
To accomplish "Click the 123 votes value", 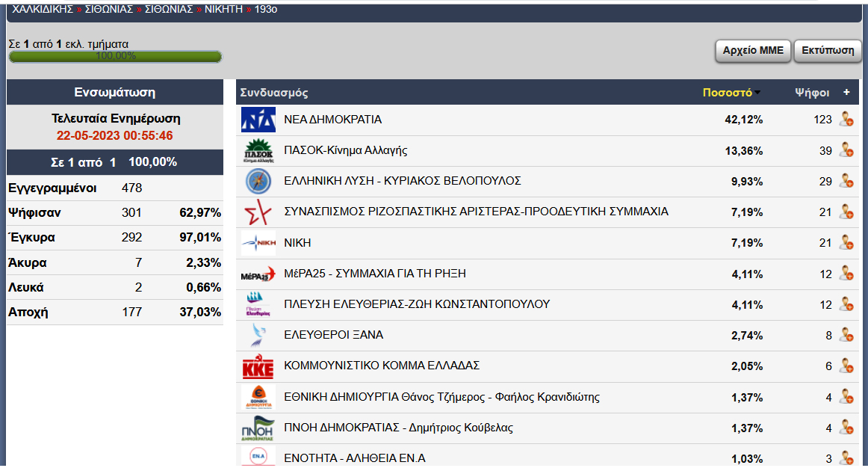I will coord(822,120).
